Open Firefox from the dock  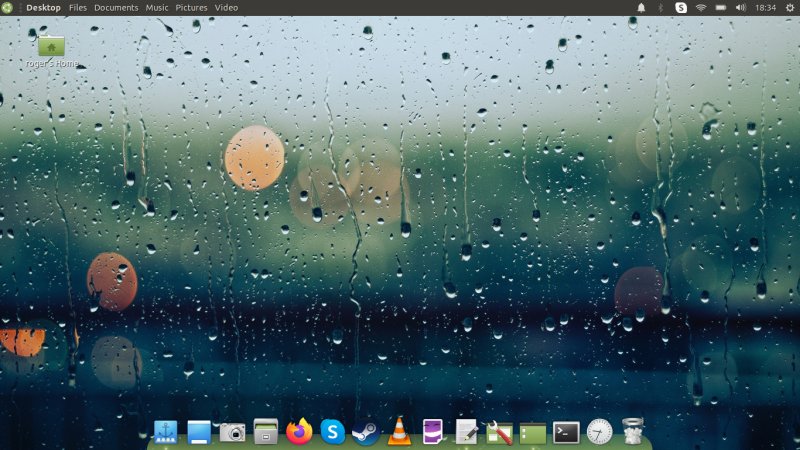[x=299, y=431]
